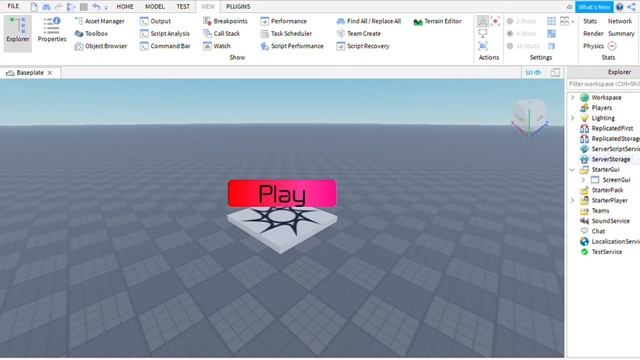Switch to the HOME ribbon tab
Screen dimensions: 640x360
[x=125, y=7]
